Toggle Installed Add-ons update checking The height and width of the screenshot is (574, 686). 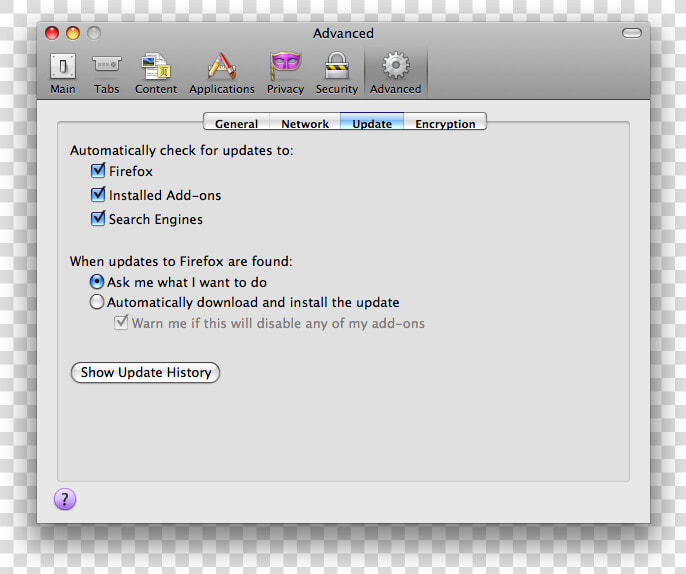(98, 194)
